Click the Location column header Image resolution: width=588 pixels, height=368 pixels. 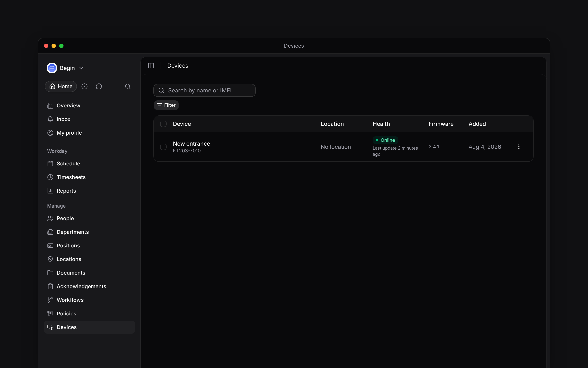(332, 124)
